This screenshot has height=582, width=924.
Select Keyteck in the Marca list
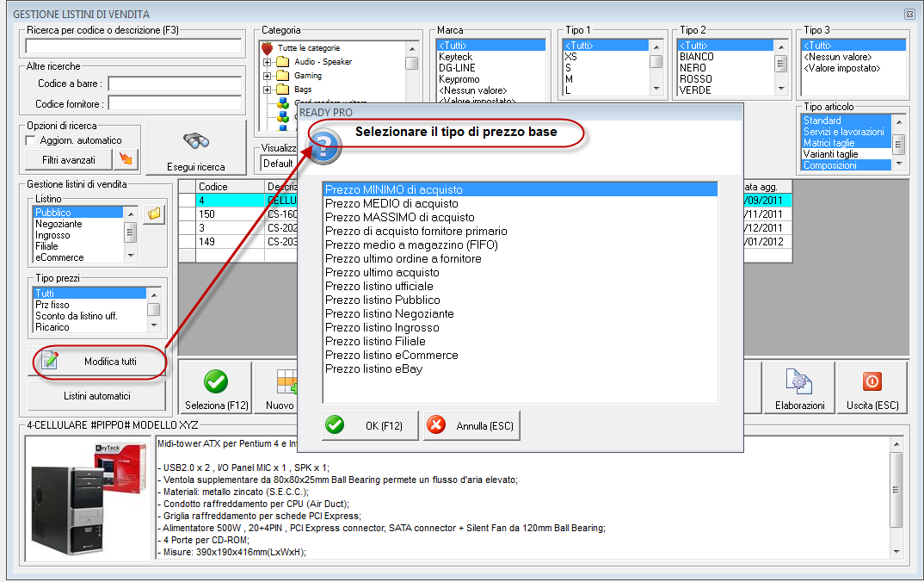[x=491, y=57]
